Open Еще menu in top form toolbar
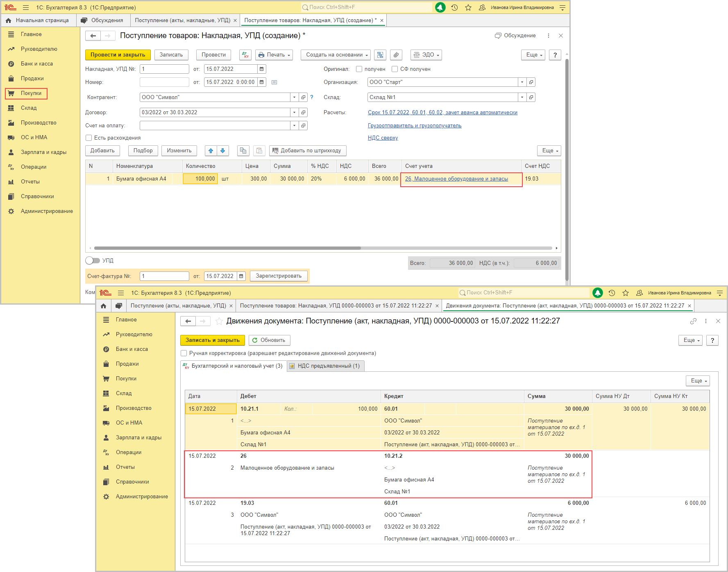Image resolution: width=728 pixels, height=572 pixels. click(533, 55)
